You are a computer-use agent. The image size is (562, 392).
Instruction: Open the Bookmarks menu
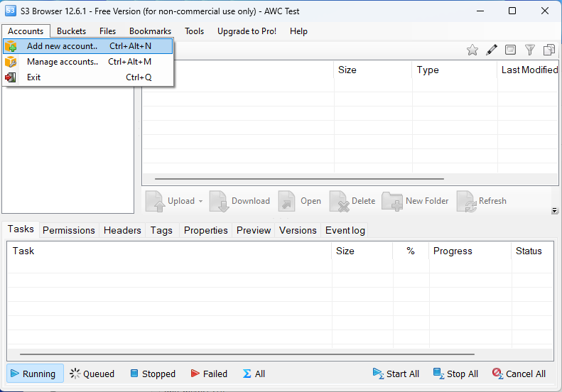[x=150, y=31]
